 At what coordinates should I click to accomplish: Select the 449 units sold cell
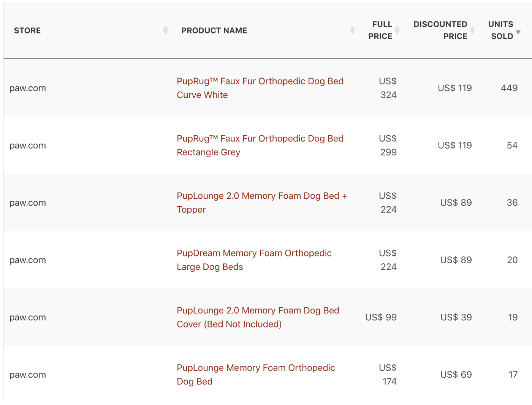tap(509, 88)
